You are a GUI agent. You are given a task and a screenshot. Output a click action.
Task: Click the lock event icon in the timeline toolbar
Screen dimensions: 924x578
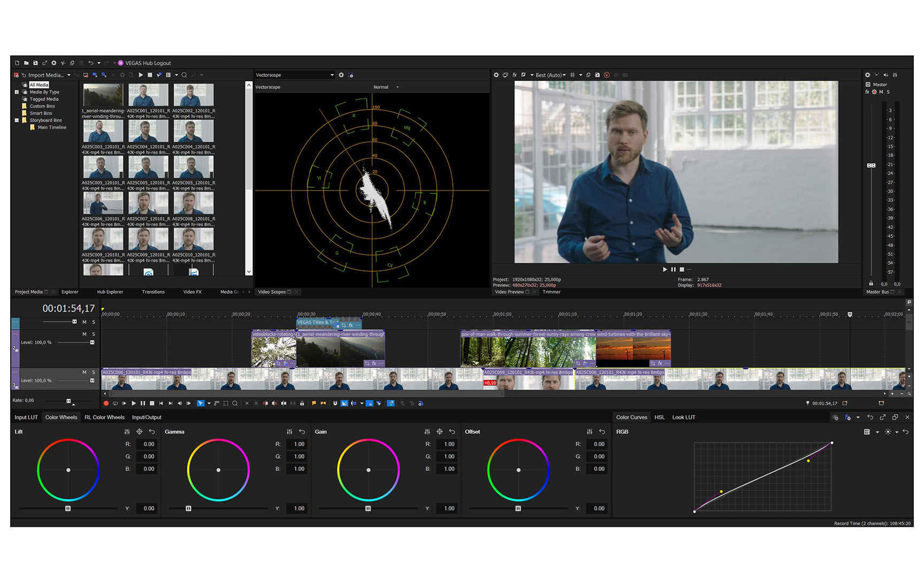tap(302, 404)
